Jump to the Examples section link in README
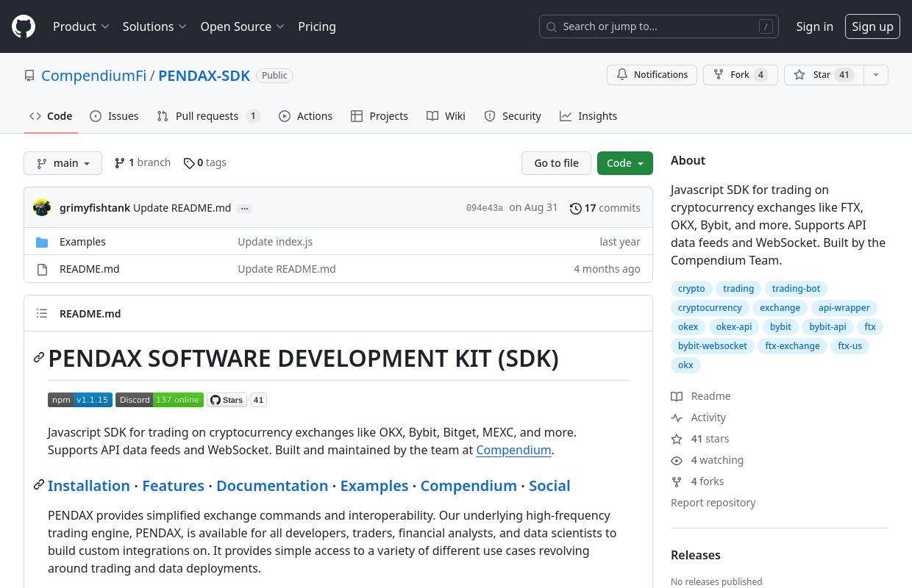The height and width of the screenshot is (588, 912). coord(374,486)
